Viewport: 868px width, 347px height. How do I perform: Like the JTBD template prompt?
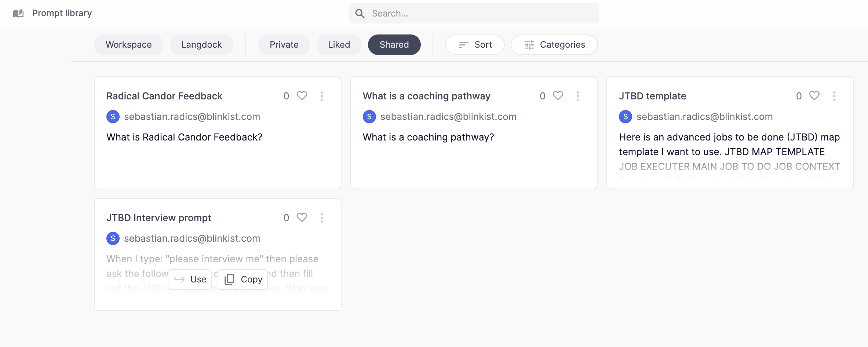pyautogui.click(x=814, y=96)
